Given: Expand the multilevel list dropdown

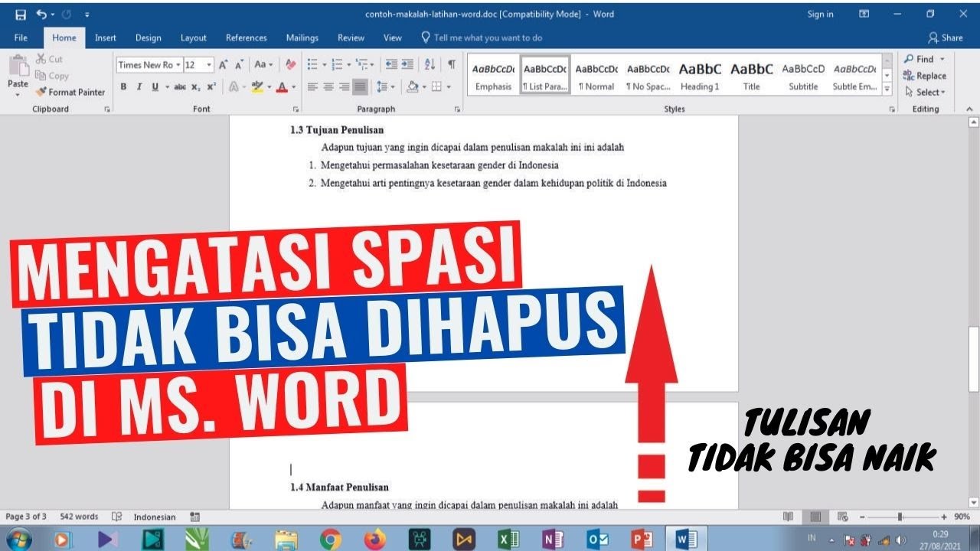Looking at the screenshot, I should [373, 65].
